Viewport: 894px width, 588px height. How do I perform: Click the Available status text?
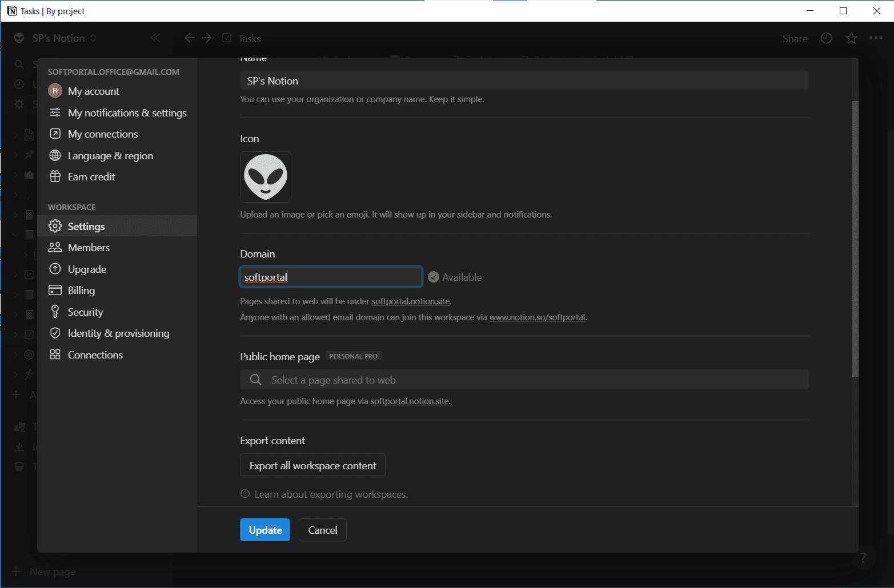coord(462,277)
